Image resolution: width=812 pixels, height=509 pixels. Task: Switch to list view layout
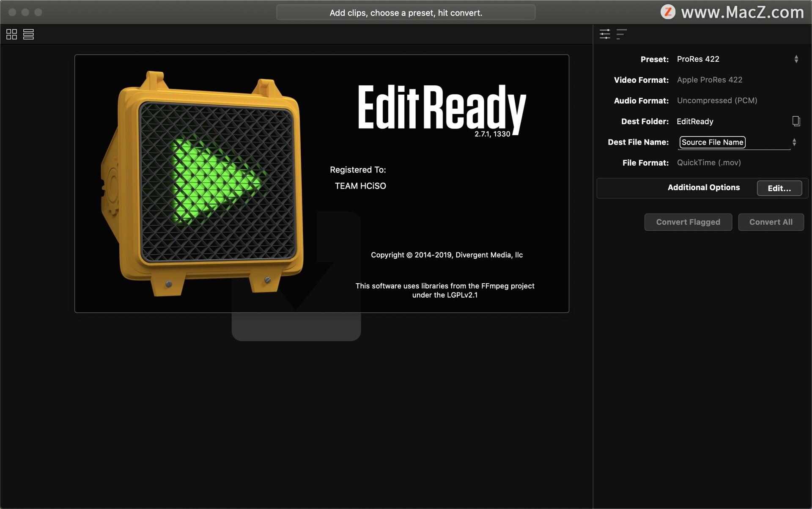tap(28, 34)
